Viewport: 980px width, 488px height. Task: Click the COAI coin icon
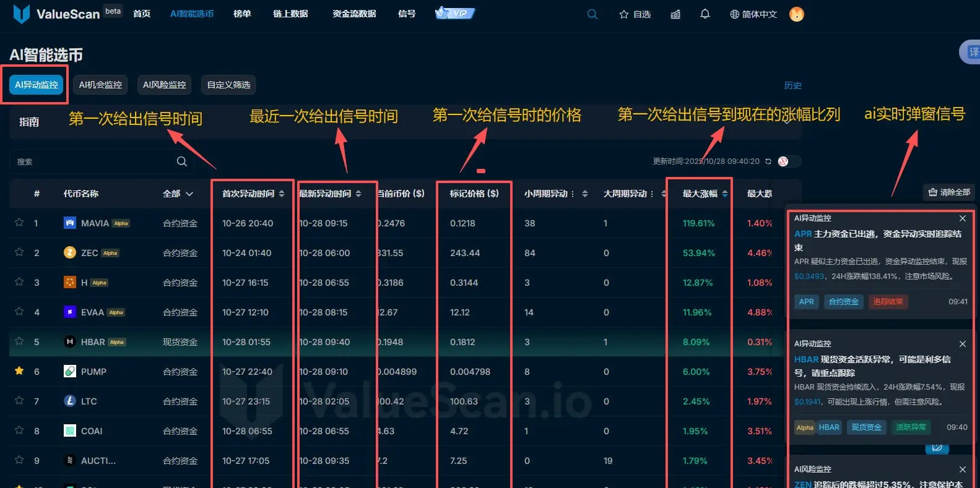(70, 431)
